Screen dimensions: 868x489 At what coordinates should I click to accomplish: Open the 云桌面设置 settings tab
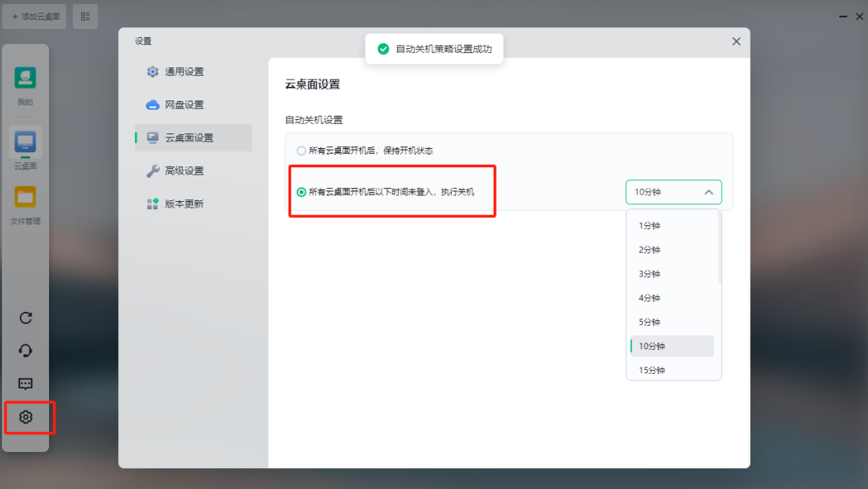coord(193,138)
